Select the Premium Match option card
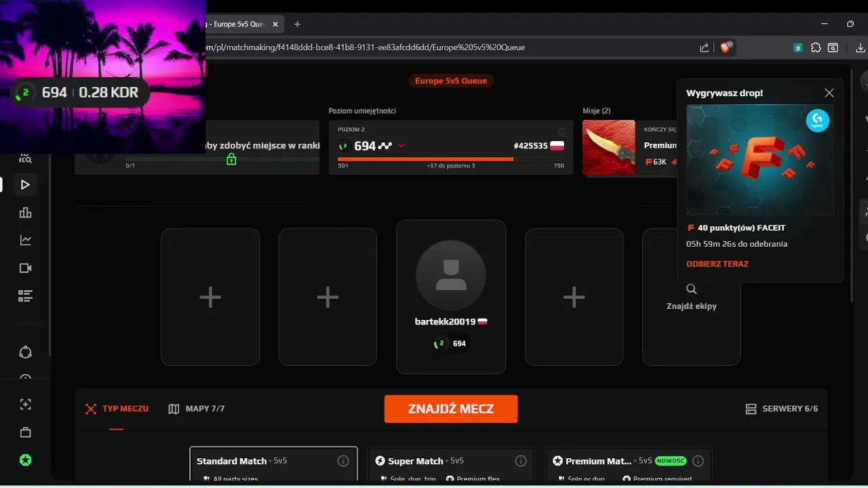868x488 pixels. tap(628, 464)
